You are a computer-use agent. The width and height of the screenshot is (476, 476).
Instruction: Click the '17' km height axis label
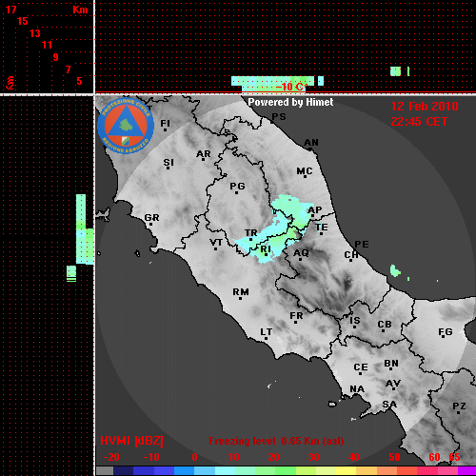(x=10, y=10)
